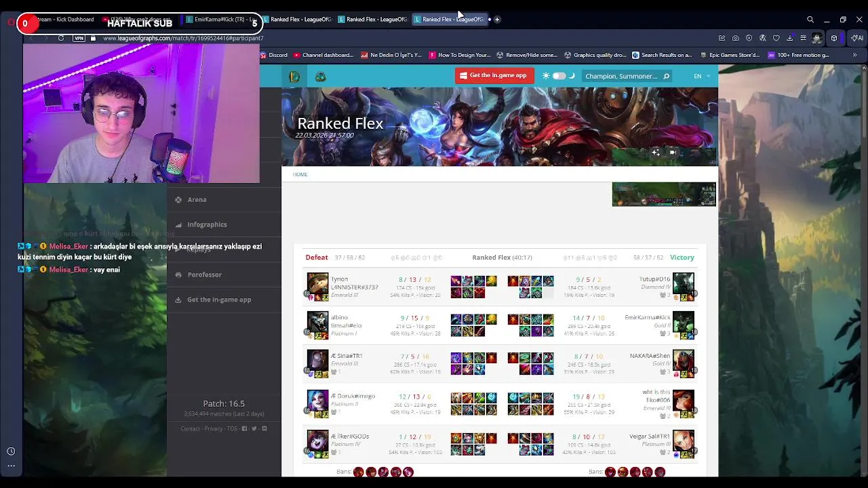Click the search magnifier in champion search box

(x=666, y=76)
